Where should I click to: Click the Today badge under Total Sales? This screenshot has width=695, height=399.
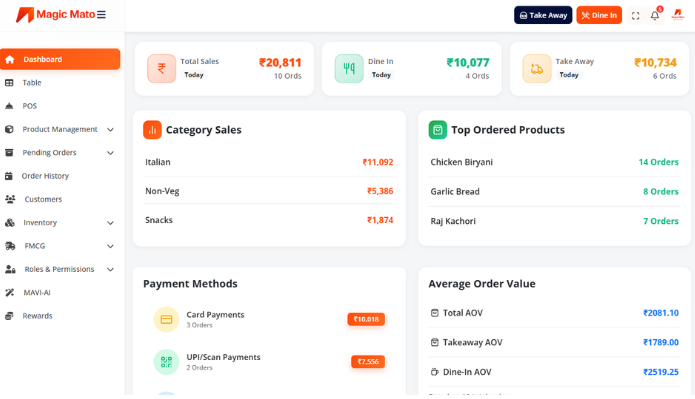click(x=194, y=75)
